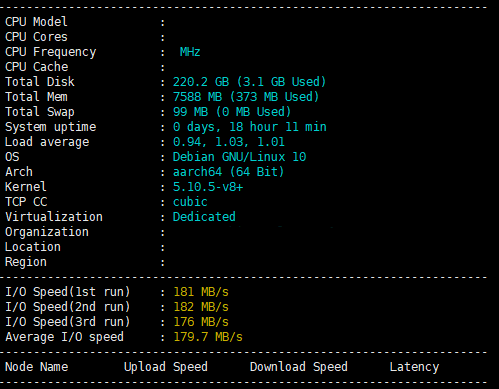Click the 'MHz' frequency value
The width and height of the screenshot is (499, 389).
(x=190, y=52)
